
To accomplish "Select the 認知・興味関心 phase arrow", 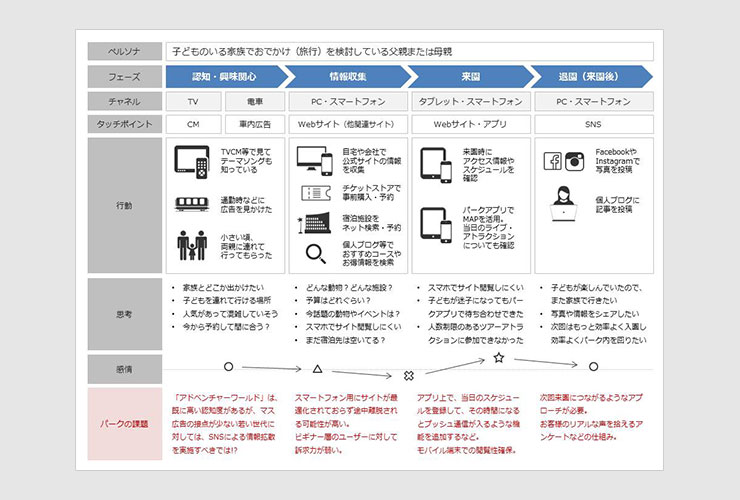I will tap(227, 76).
